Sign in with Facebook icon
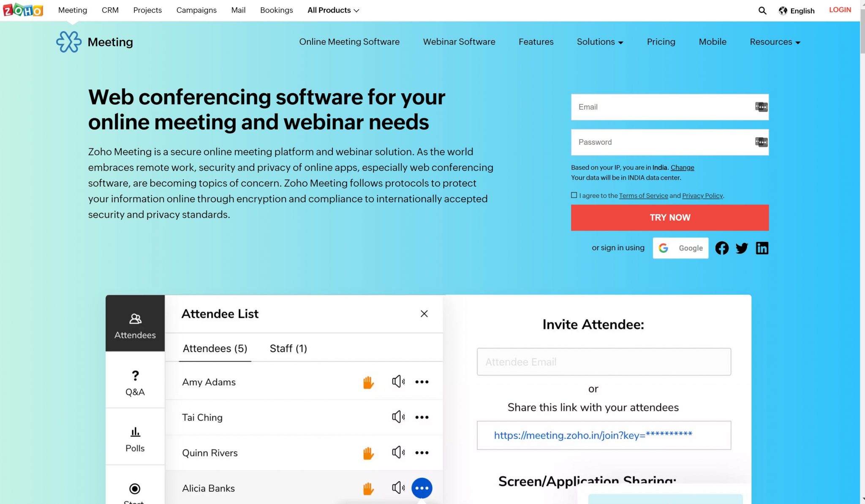 [x=722, y=248]
